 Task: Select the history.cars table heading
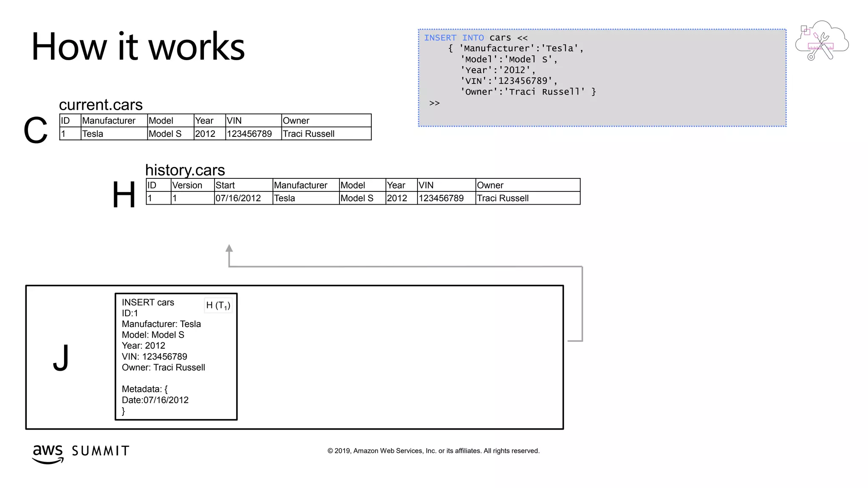coord(185,170)
